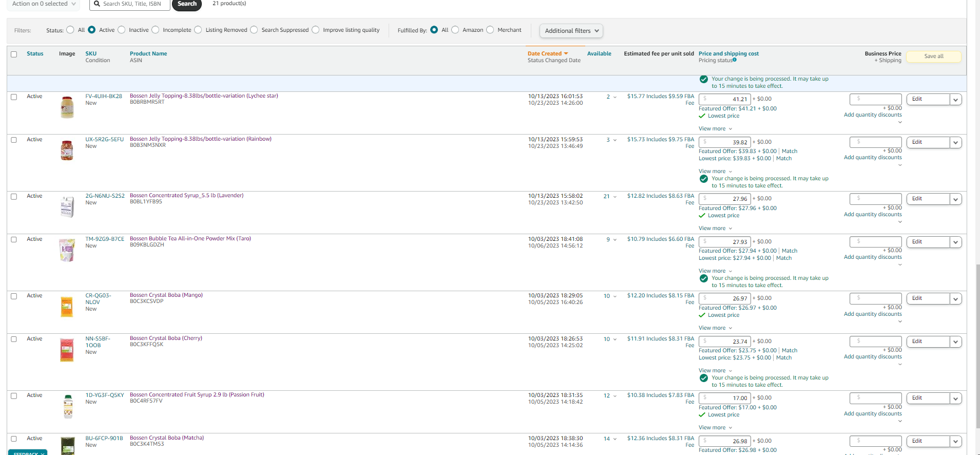The image size is (980, 455).
Task: Sort by Date Created column header
Action: click(x=548, y=53)
